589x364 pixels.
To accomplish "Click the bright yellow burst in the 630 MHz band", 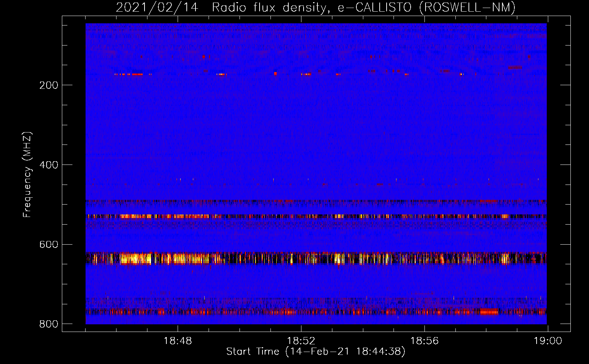I will coord(135,258).
